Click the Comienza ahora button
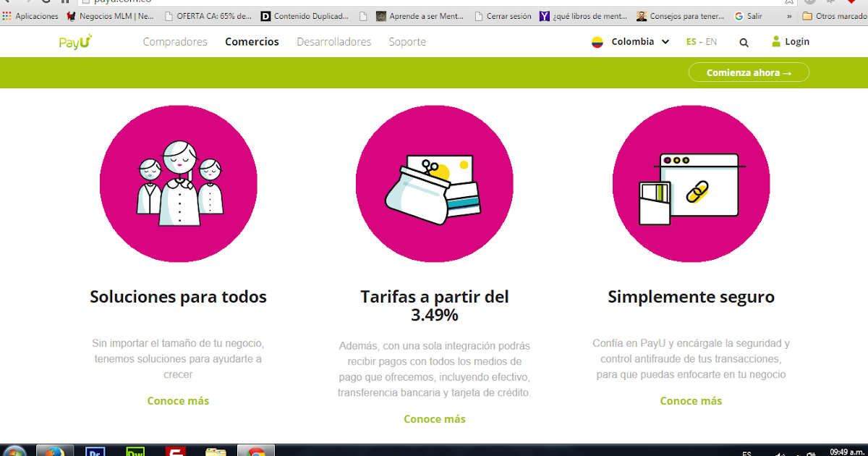The height and width of the screenshot is (456, 868). coord(749,72)
